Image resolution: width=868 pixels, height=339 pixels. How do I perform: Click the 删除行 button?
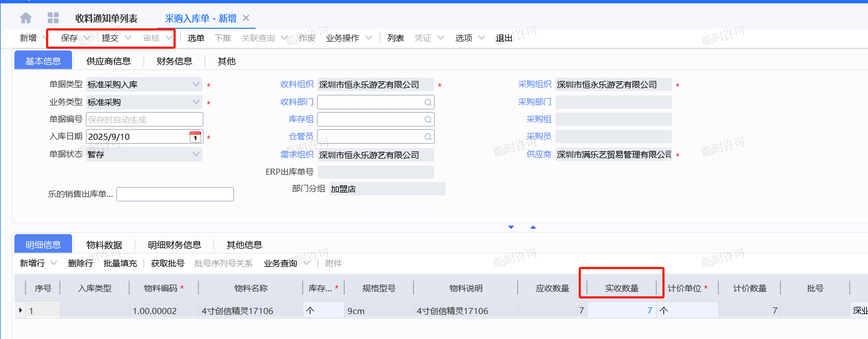[80, 263]
